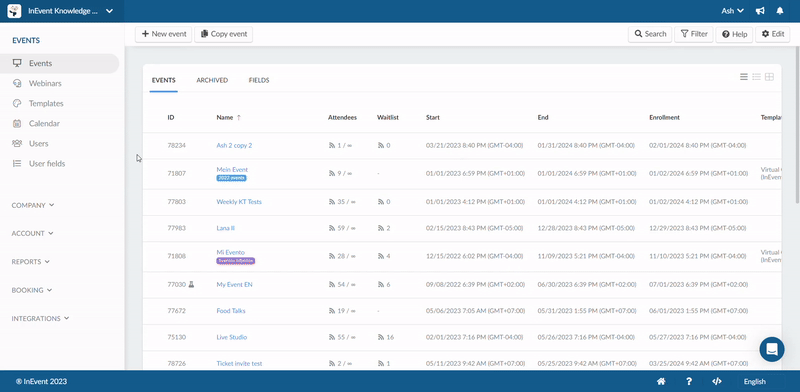Click the End column header
The width and height of the screenshot is (800, 392).
[543, 117]
